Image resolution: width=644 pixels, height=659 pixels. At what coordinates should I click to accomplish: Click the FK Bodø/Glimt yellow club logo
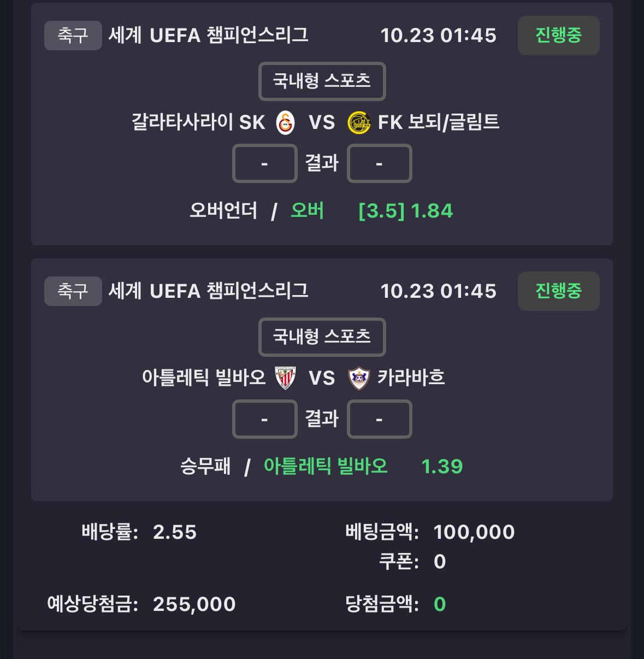[359, 122]
